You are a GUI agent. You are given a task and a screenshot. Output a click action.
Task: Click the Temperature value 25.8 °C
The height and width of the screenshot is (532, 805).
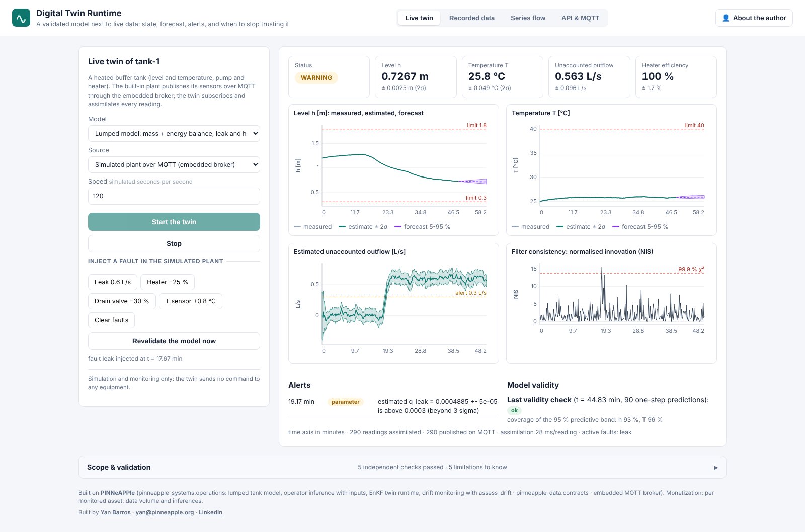coord(487,76)
